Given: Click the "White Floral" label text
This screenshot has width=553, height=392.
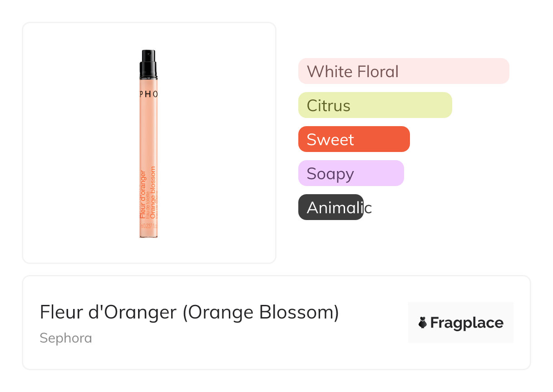Looking at the screenshot, I should tap(353, 72).
